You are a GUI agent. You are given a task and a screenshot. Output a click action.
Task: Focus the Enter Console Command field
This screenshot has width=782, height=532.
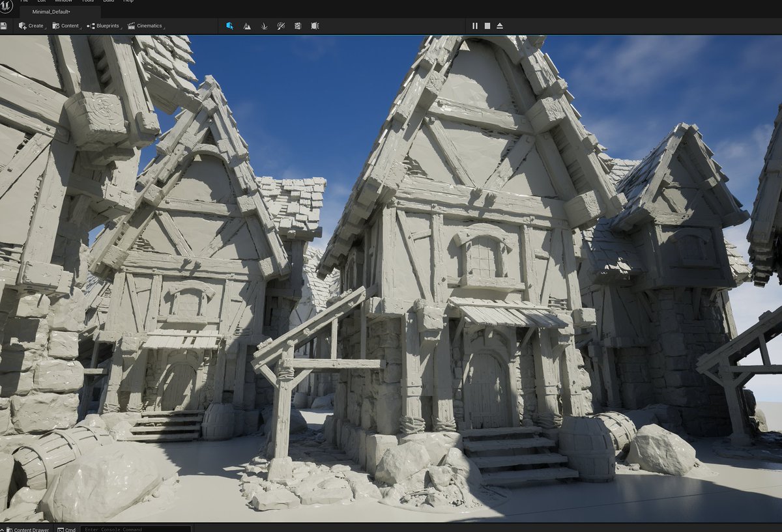(x=136, y=529)
